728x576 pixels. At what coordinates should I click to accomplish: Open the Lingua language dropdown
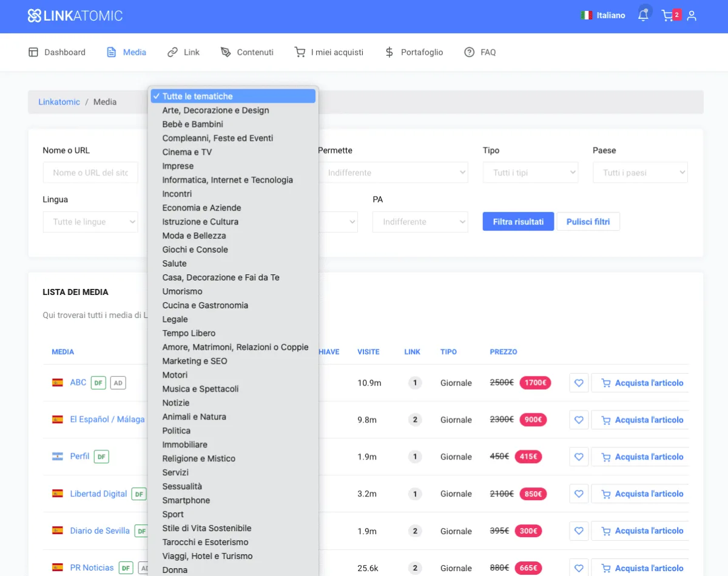click(x=90, y=222)
